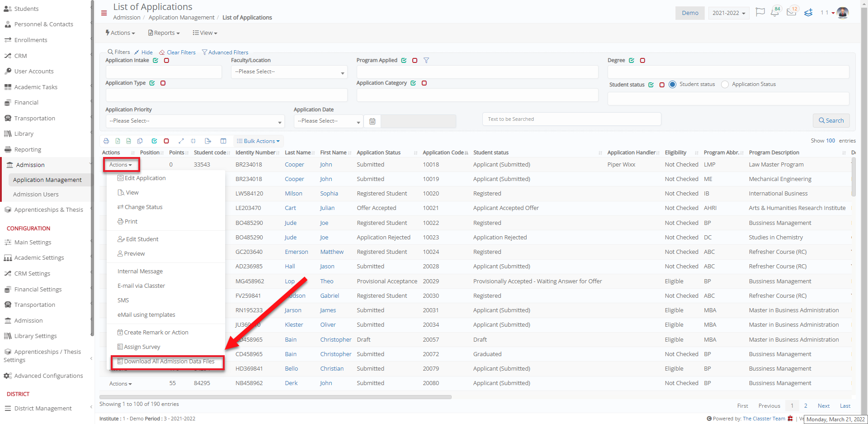Open the flag icon in header
868x424 pixels.
click(760, 12)
